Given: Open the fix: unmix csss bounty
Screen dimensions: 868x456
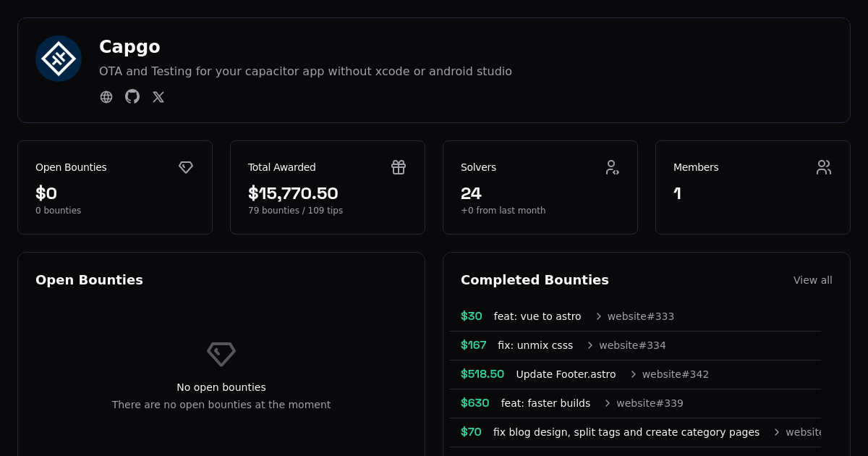Looking at the screenshot, I should click(x=535, y=345).
